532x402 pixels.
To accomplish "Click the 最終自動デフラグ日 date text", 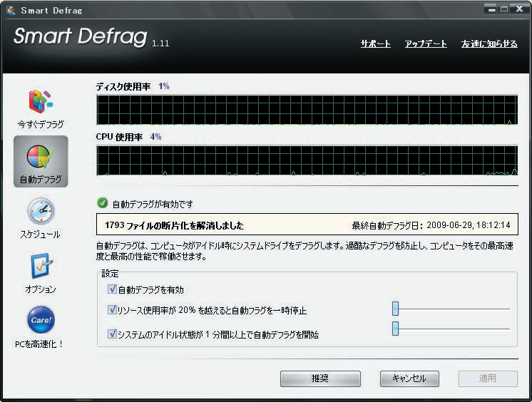I will click(431, 225).
